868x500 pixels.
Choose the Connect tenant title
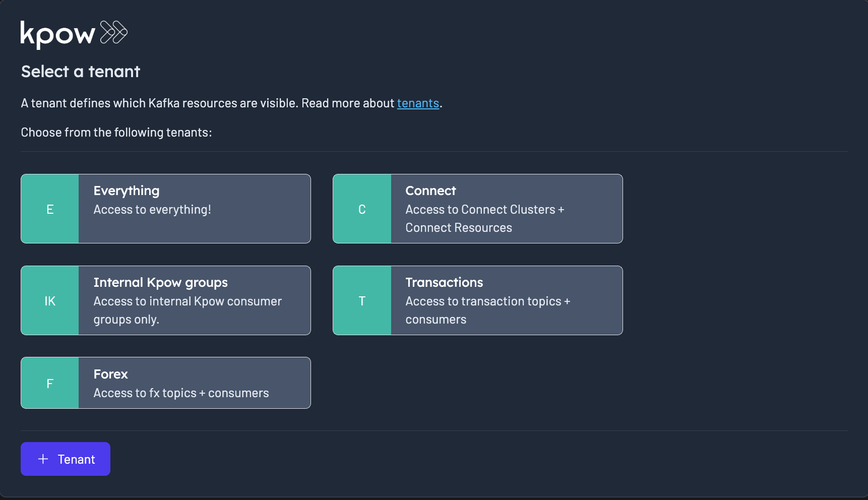point(430,191)
